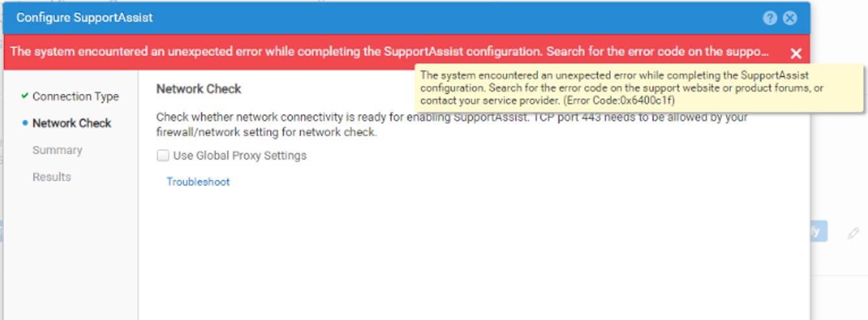Enable the Use Global Proxy Settings checkbox
Screen dimensions: 868x320
(163, 155)
